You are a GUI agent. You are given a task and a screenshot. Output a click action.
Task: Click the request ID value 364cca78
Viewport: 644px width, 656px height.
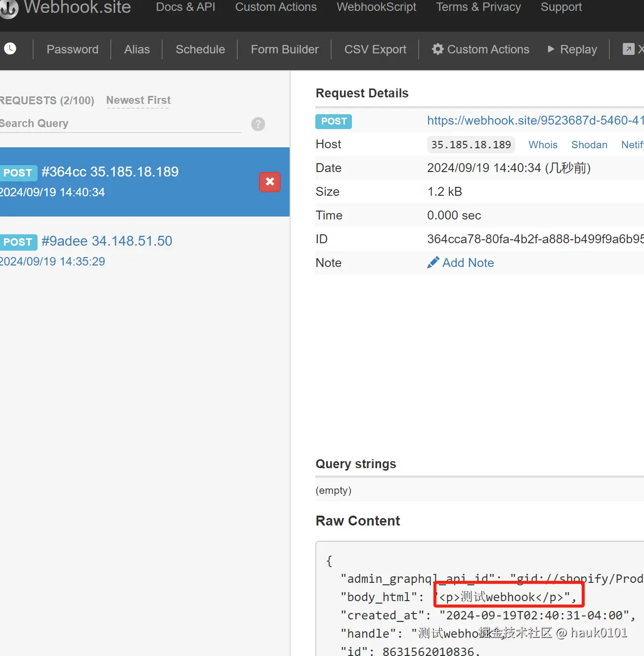[535, 239]
